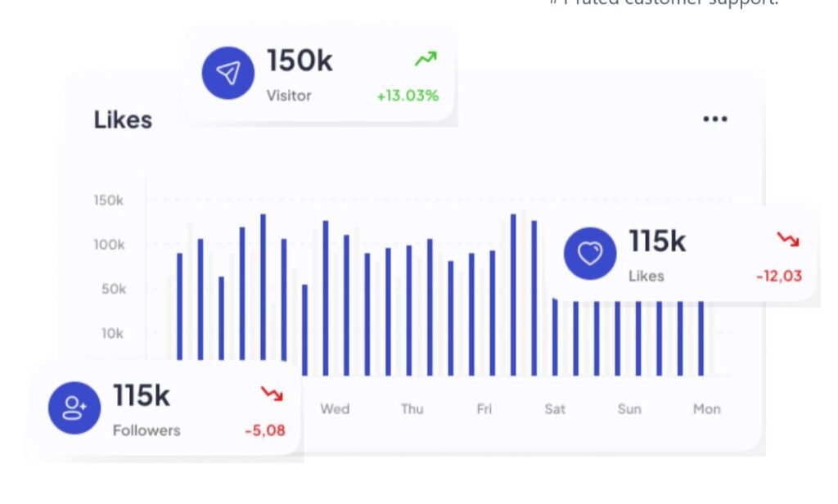Click the green upward trend arrow
This screenshot has height=504, width=838.
426,58
